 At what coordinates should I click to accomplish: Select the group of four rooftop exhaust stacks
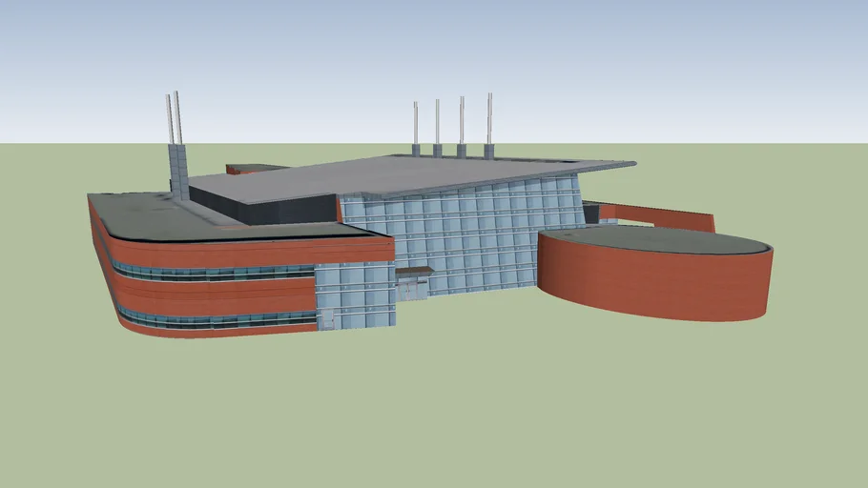point(451,129)
